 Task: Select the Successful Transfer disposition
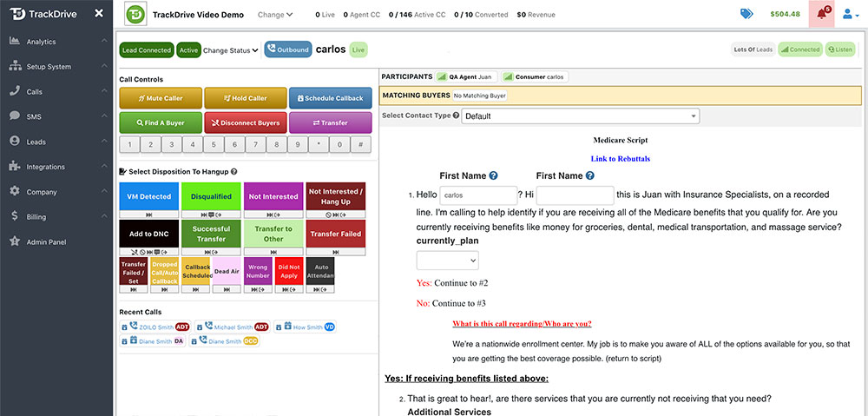(211, 234)
